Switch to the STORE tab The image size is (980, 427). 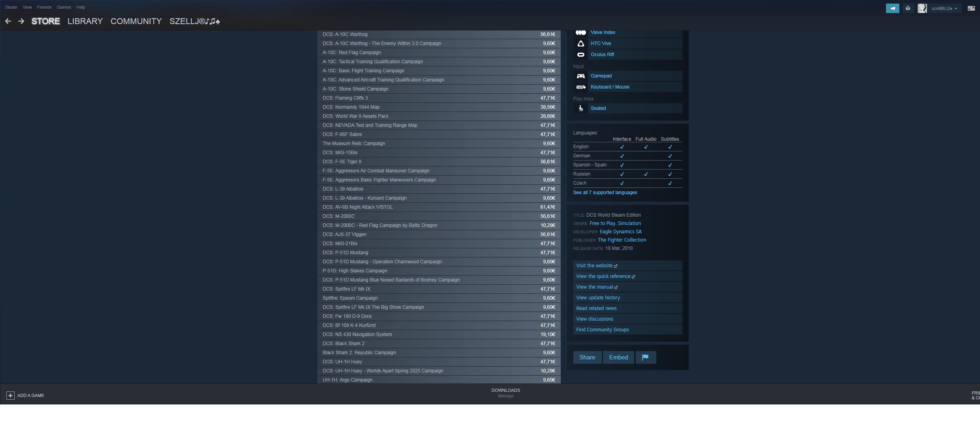pos(46,21)
